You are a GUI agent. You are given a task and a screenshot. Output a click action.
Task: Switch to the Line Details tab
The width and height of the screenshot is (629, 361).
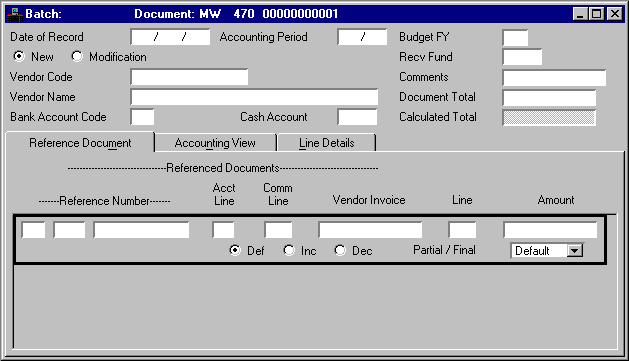[327, 143]
